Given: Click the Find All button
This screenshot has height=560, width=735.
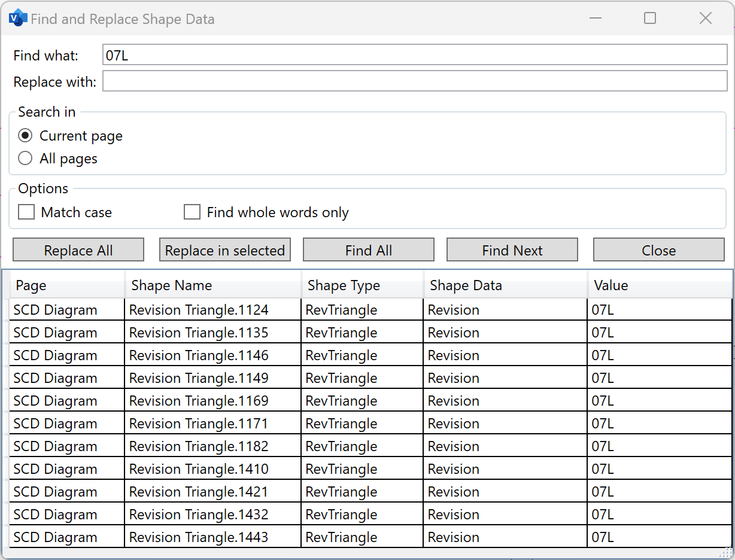Looking at the screenshot, I should pos(369,250).
